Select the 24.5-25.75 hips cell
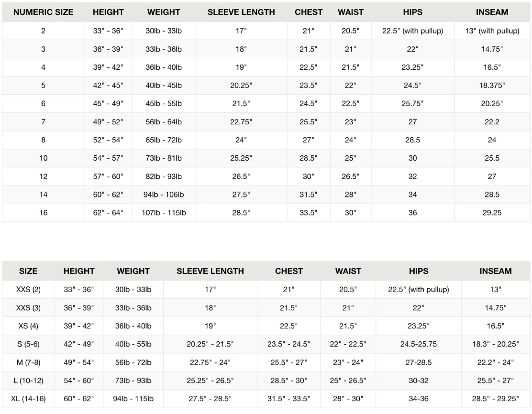This screenshot has height=414, width=532. click(418, 344)
